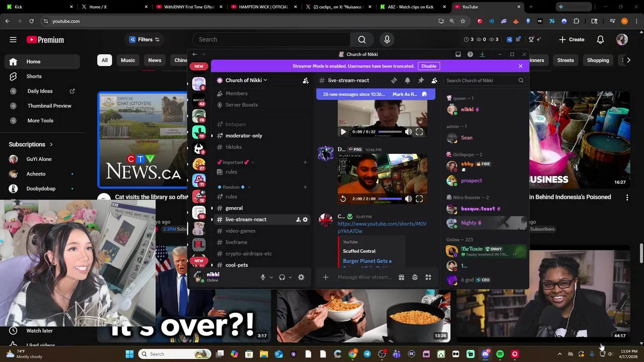The width and height of the screenshot is (644, 362).
Task: Mute the 0:32 video volume
Action: pyautogui.click(x=408, y=132)
